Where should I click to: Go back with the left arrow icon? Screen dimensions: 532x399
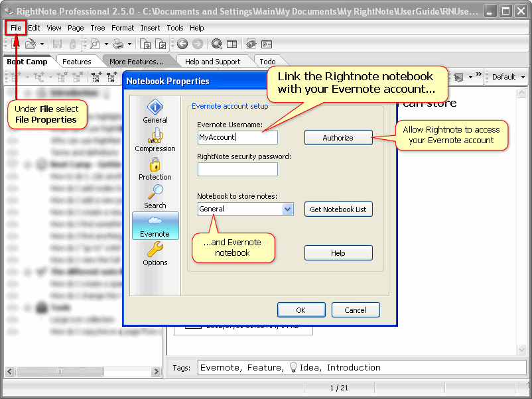point(182,44)
